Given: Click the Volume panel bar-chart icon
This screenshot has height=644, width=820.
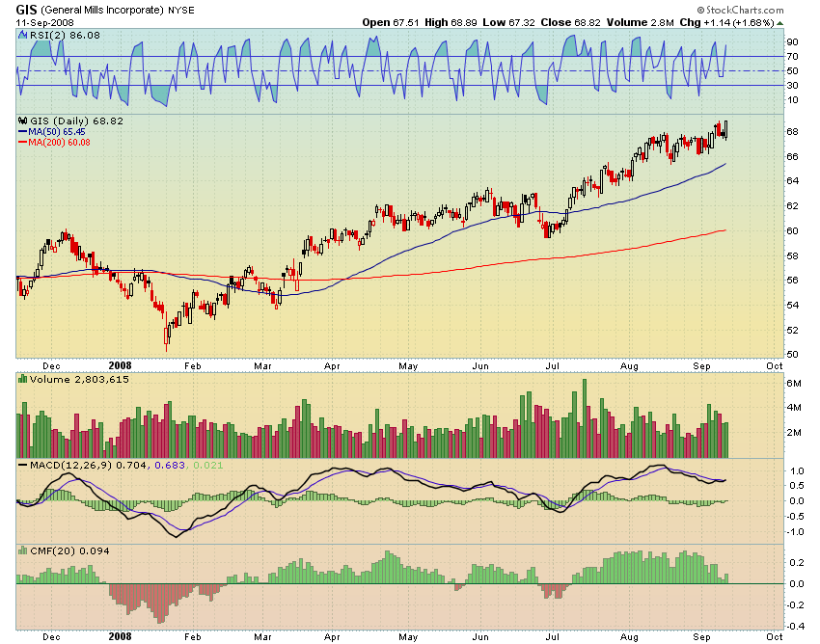Looking at the screenshot, I should point(22,379).
